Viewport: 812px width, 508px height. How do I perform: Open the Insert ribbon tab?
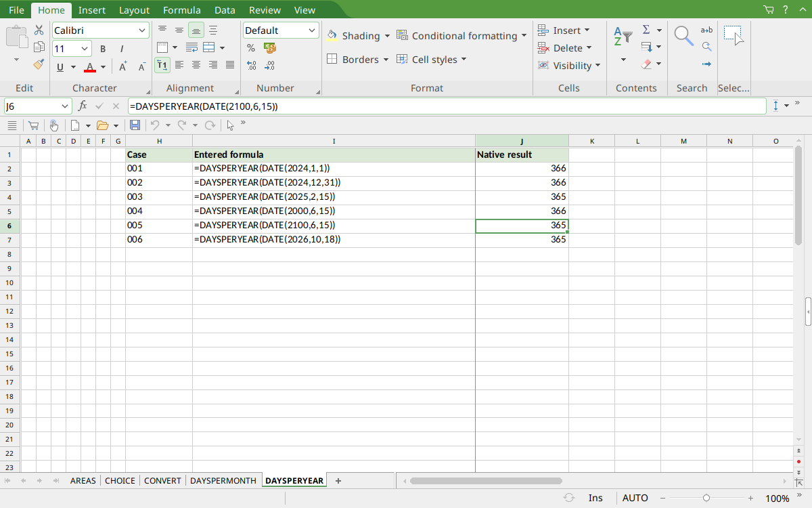pos(91,9)
